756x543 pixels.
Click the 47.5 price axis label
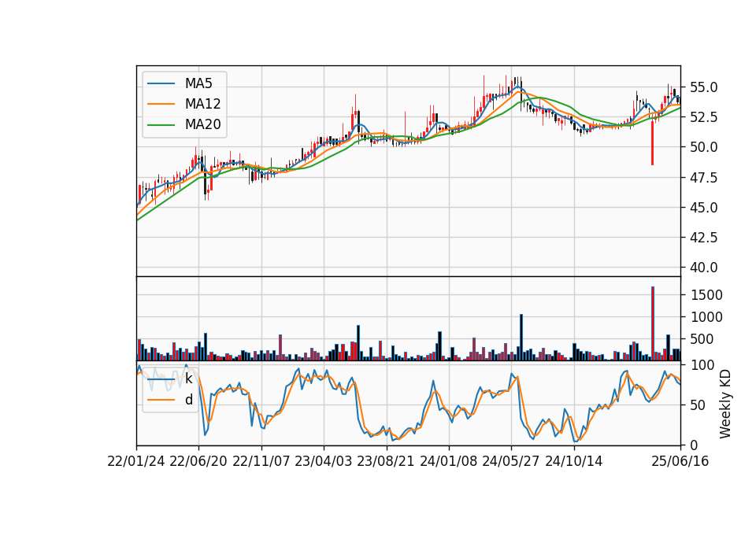pyautogui.click(x=703, y=177)
